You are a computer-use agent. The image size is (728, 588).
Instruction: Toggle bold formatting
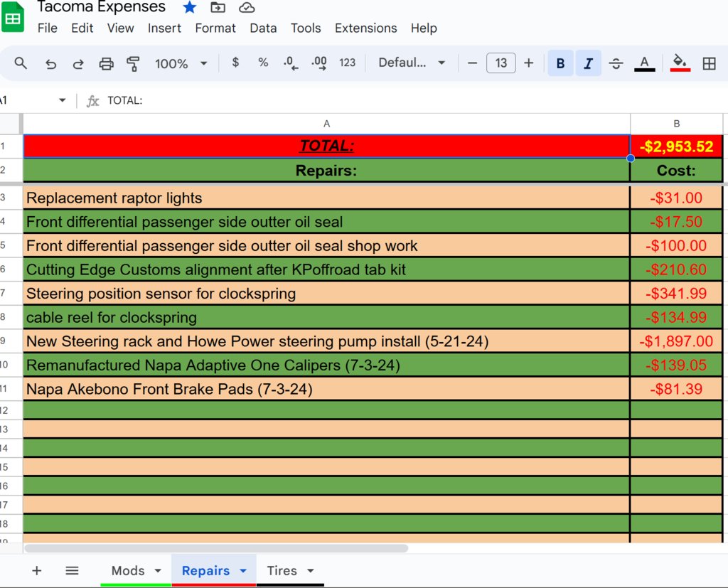[560, 63]
